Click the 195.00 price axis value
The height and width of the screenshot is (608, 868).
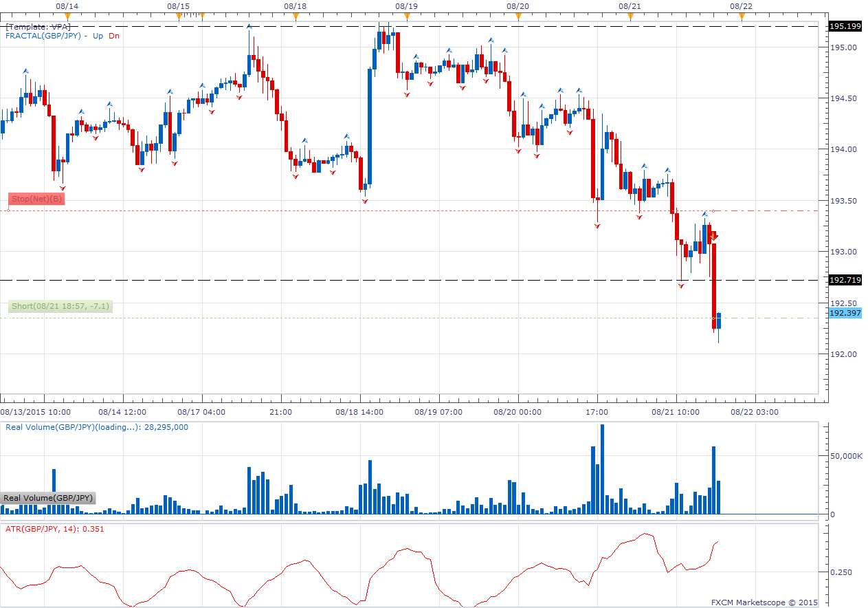pyautogui.click(x=845, y=47)
